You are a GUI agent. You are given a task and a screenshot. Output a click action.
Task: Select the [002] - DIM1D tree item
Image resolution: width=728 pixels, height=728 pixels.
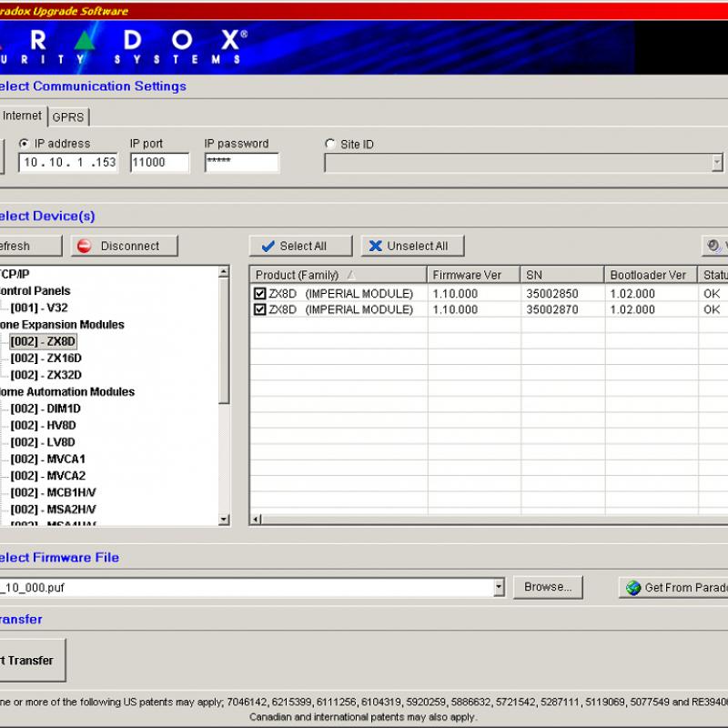point(45,409)
